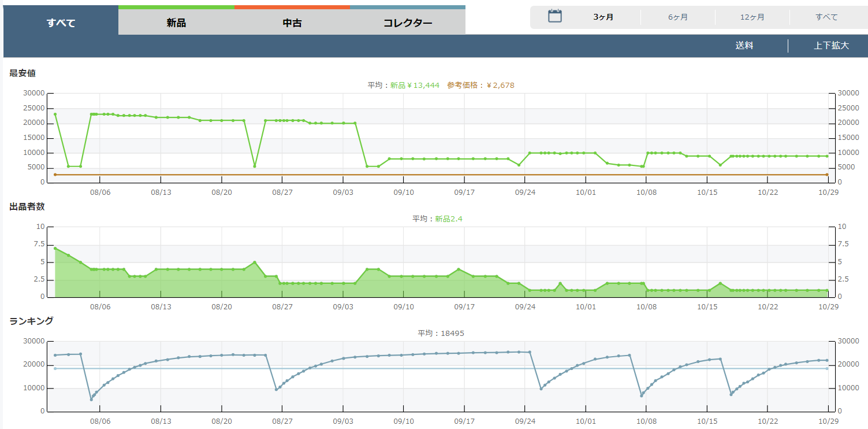This screenshot has height=429, width=868.
Task: Click the 新品 ￥13,444 average legend
Action: click(414, 85)
